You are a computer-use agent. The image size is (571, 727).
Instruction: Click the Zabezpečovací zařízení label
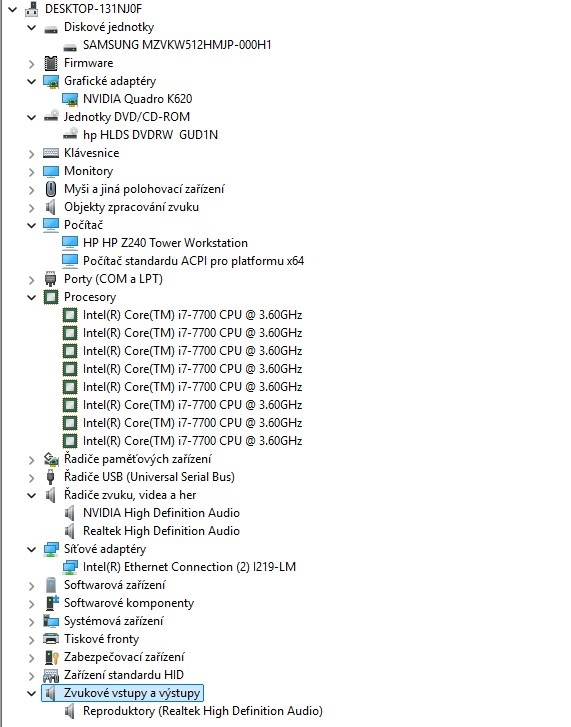point(124,657)
